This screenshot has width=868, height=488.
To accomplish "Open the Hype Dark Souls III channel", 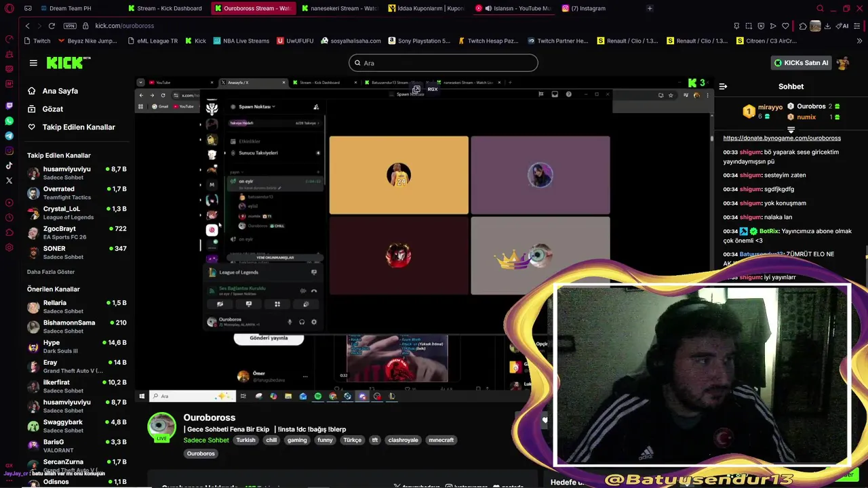I will 77,346.
